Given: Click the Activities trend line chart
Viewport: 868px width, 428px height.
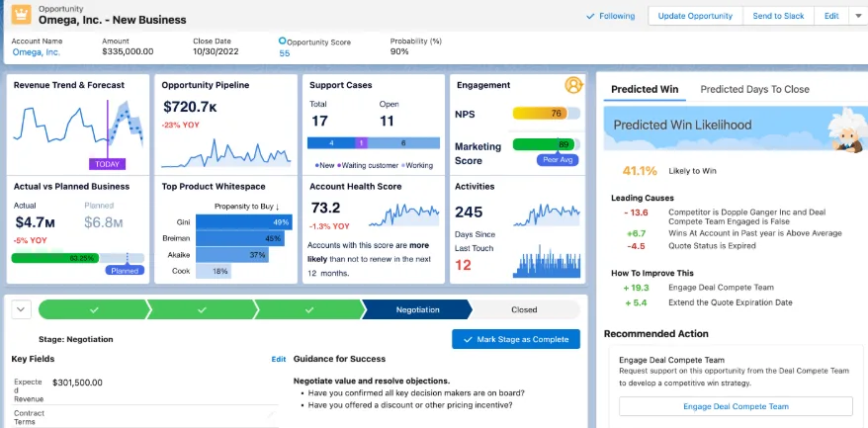Looking at the screenshot, I should click(547, 214).
